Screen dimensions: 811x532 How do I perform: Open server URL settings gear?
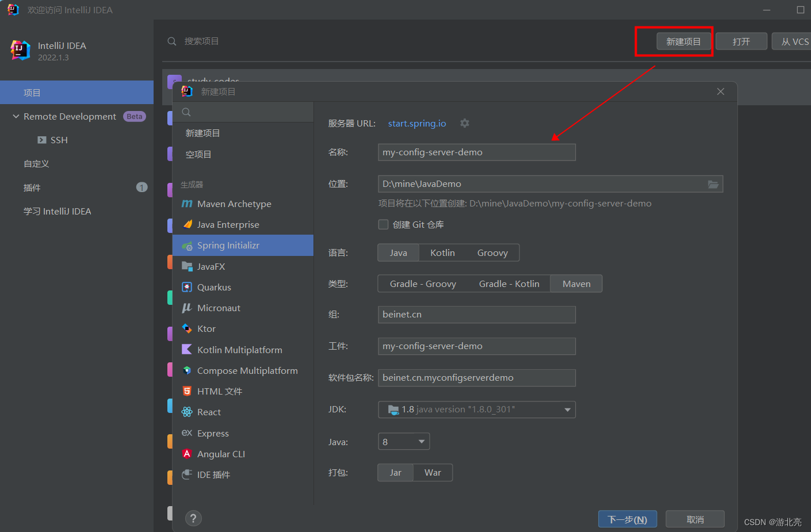click(465, 123)
